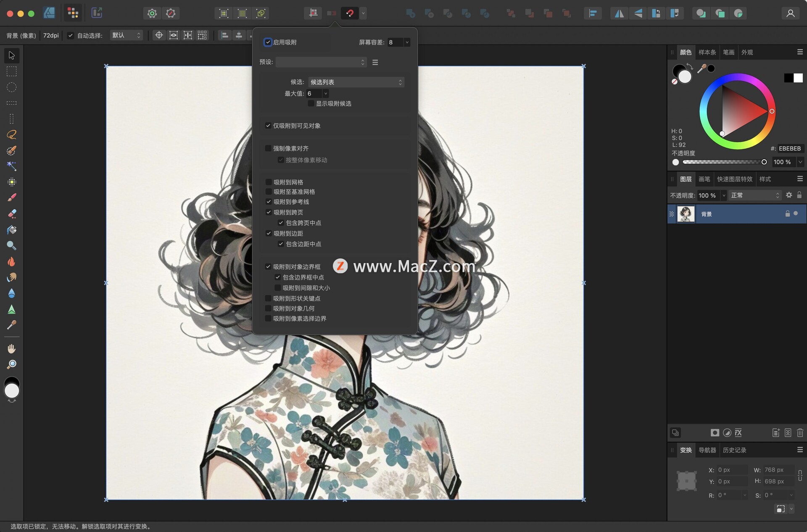Switch to 导航器 tab
Viewport: 807px width, 532px height.
(x=707, y=450)
